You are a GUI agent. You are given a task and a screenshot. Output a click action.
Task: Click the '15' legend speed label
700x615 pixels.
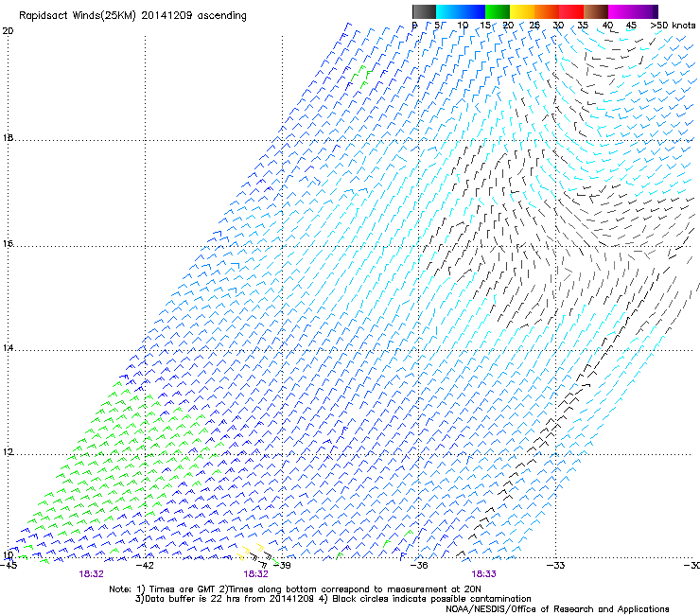[x=485, y=25]
